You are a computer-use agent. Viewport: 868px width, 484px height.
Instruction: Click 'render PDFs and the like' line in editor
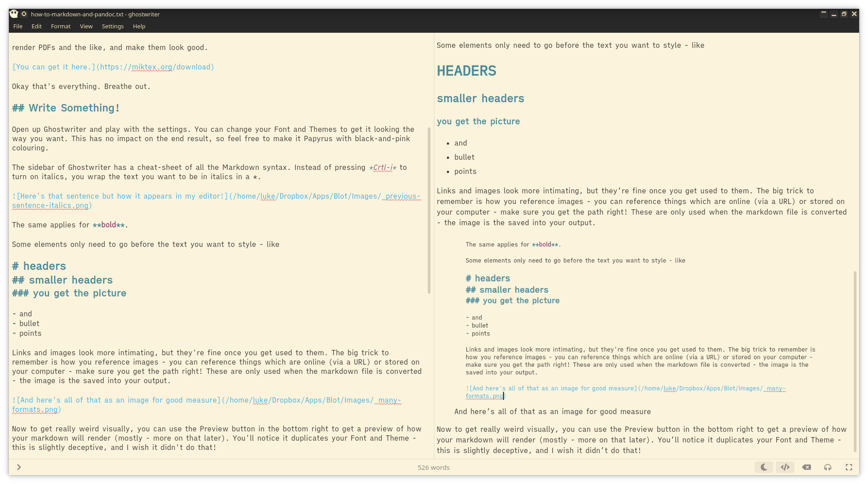[110, 47]
